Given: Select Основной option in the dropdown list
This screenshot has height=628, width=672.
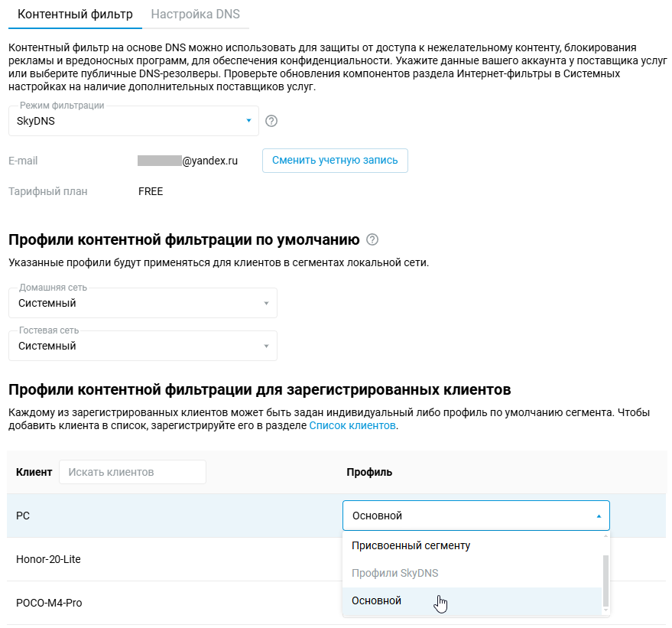Looking at the screenshot, I should tap(376, 601).
